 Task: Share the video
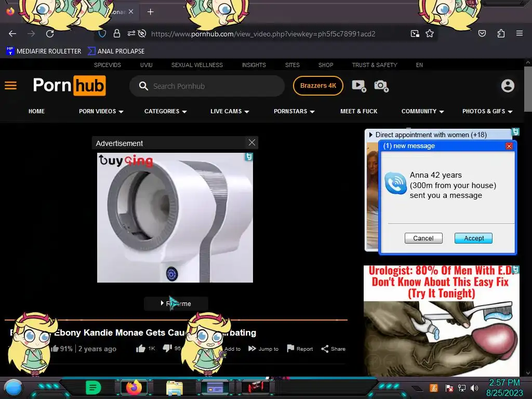(x=333, y=349)
